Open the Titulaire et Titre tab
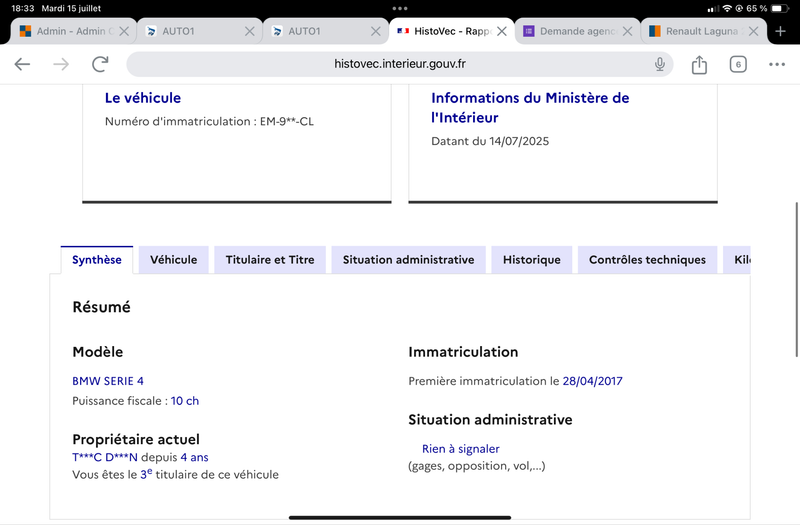The height and width of the screenshot is (525, 800). 270,260
